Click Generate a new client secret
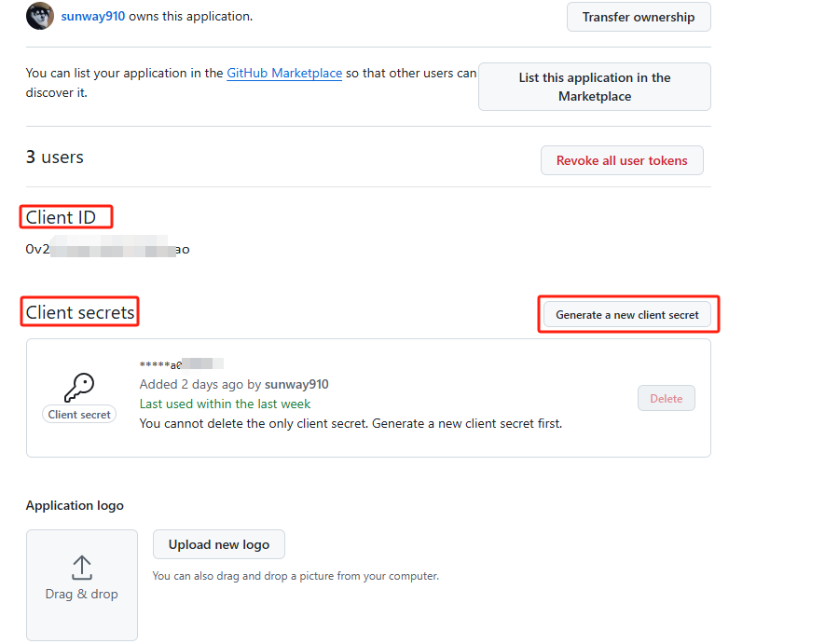825x644 pixels. [626, 315]
